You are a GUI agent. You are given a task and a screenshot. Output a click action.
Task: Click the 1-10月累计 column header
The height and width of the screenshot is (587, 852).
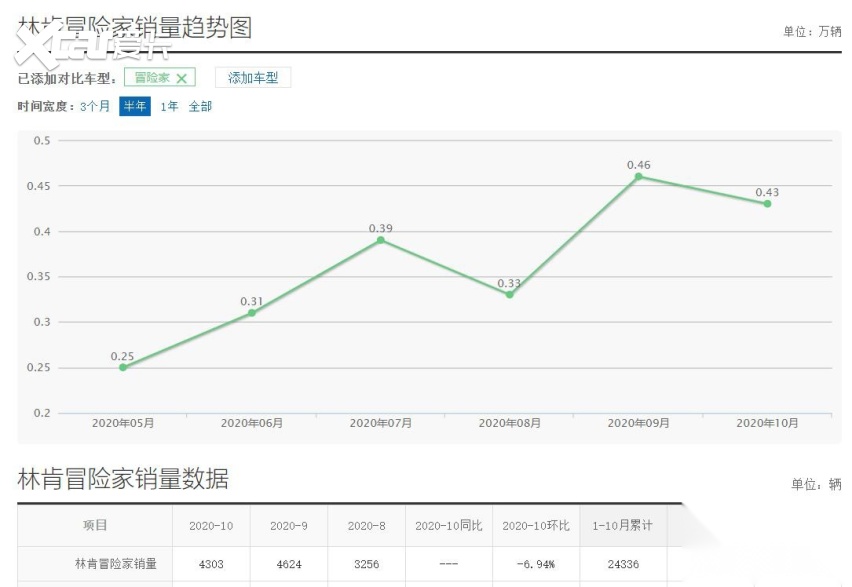[x=623, y=525]
